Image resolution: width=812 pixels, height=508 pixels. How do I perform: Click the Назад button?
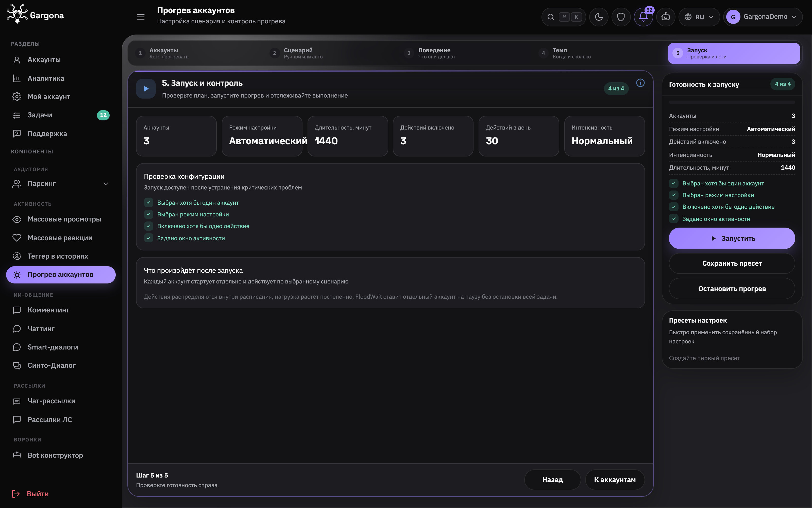click(x=552, y=480)
